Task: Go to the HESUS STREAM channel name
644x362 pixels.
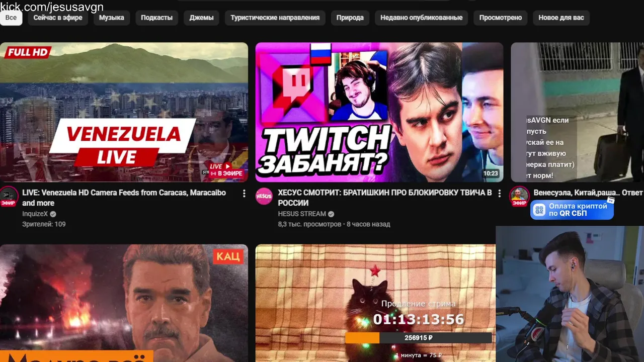Action: [x=302, y=214]
